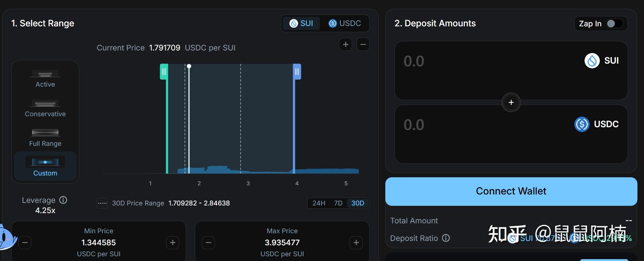This screenshot has height=261, width=644.
Task: Zoom in the price chart with plus icon
Action: (x=346, y=45)
